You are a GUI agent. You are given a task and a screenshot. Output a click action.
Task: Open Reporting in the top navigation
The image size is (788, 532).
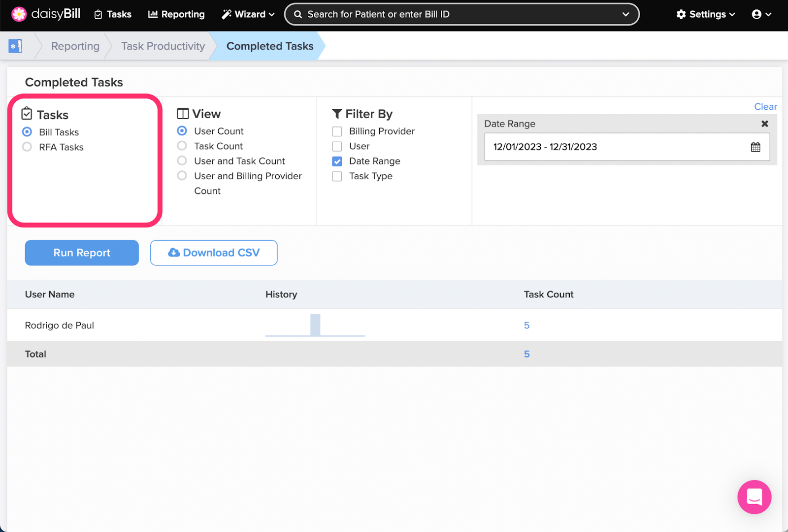point(176,14)
